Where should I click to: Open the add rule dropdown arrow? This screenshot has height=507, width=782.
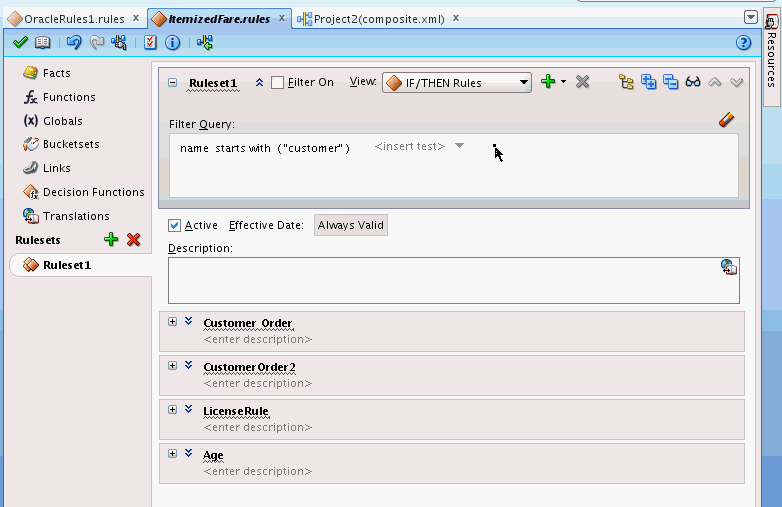(x=563, y=82)
